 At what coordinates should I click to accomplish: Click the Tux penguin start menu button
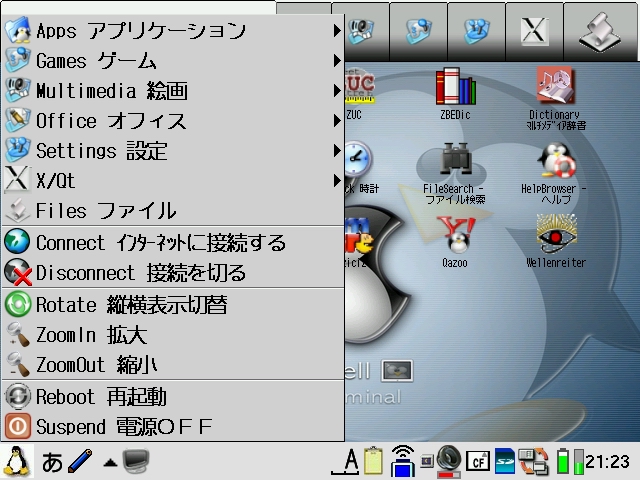[x=17, y=461]
